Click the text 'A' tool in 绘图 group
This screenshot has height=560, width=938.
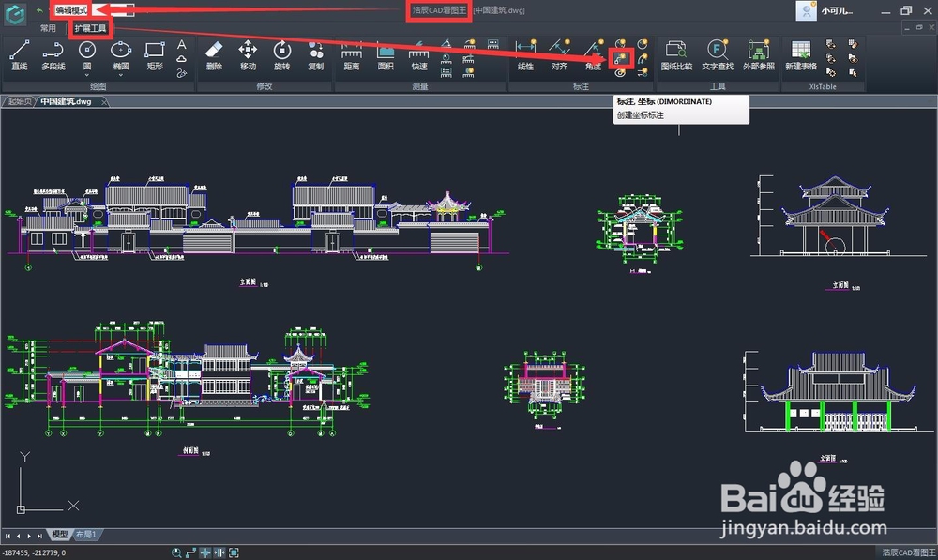pos(182,45)
